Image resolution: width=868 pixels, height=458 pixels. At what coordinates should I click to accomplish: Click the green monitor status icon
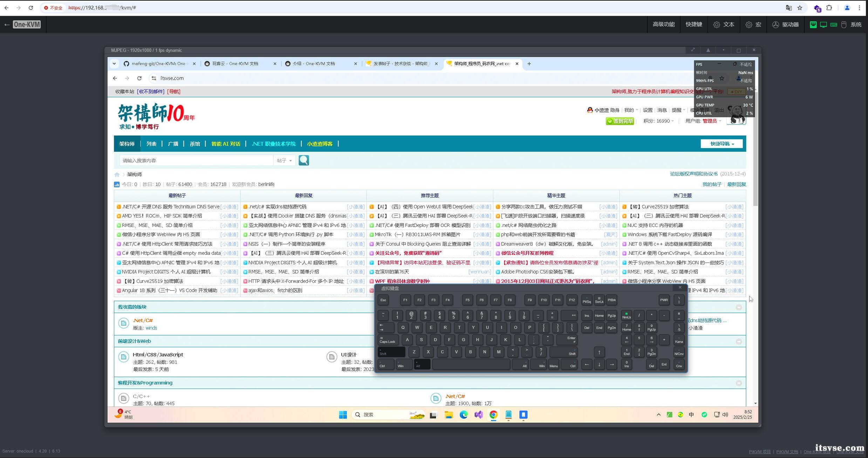tap(823, 25)
